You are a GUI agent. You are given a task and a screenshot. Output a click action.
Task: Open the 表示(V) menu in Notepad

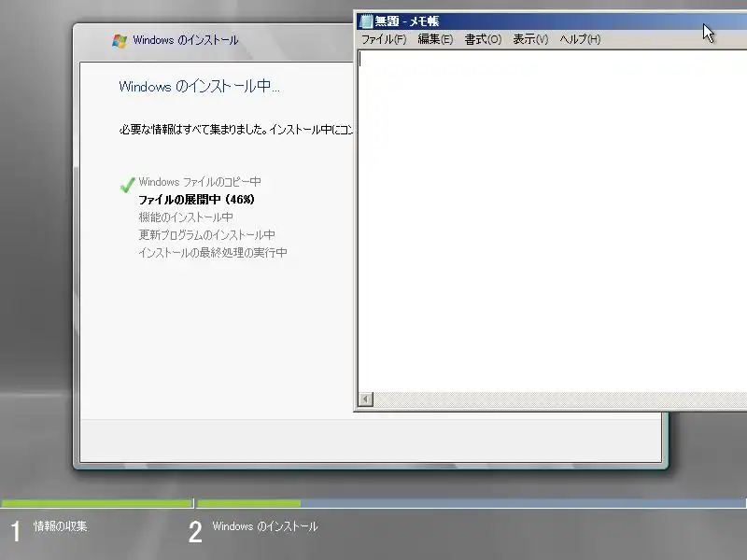530,39
